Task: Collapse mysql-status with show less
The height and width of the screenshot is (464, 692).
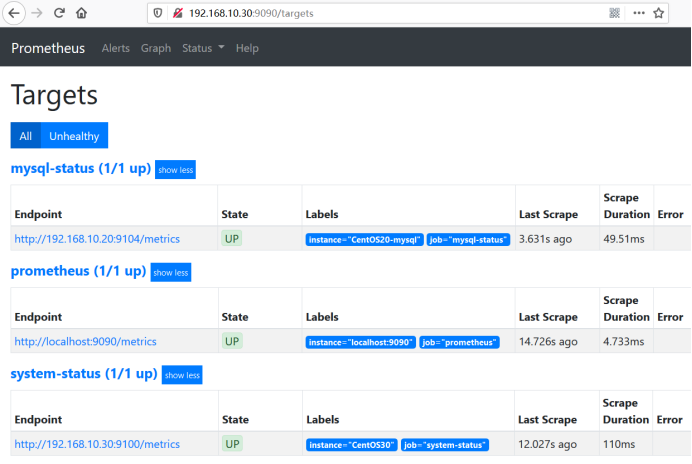Action: tap(175, 170)
